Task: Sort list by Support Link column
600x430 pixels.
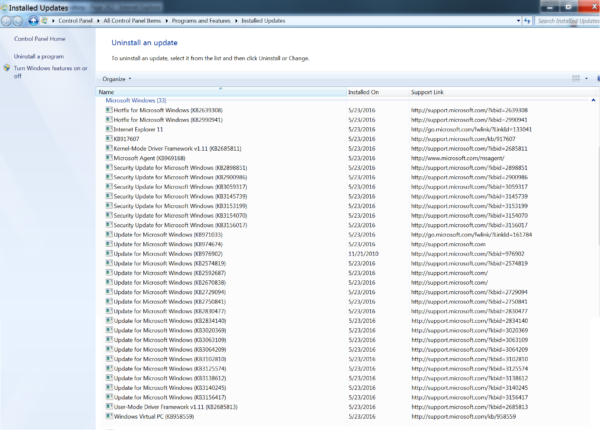Action: tap(503, 92)
